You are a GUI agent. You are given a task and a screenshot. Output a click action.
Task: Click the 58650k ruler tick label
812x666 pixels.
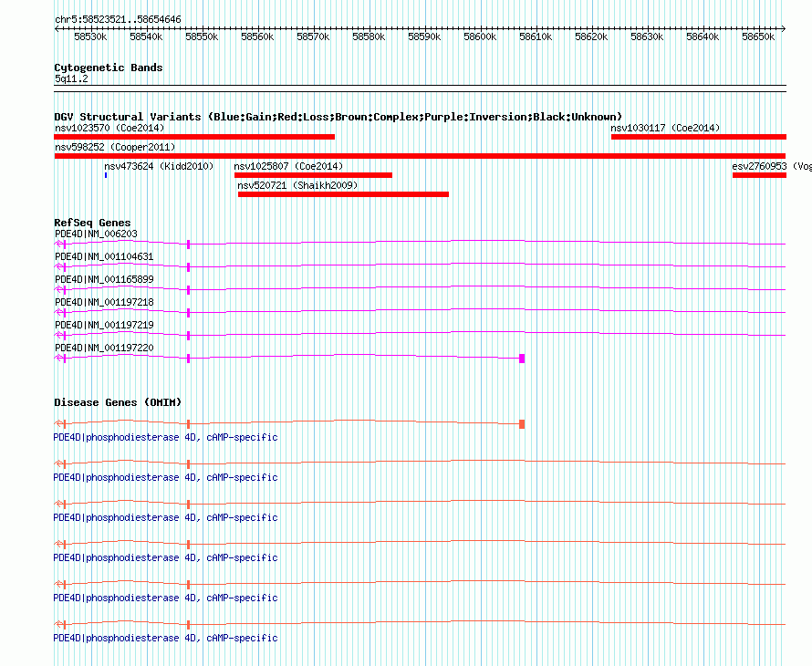(x=759, y=36)
